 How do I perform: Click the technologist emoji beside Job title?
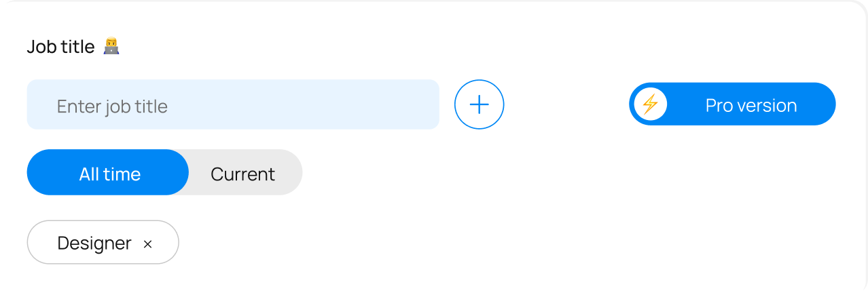click(x=111, y=47)
